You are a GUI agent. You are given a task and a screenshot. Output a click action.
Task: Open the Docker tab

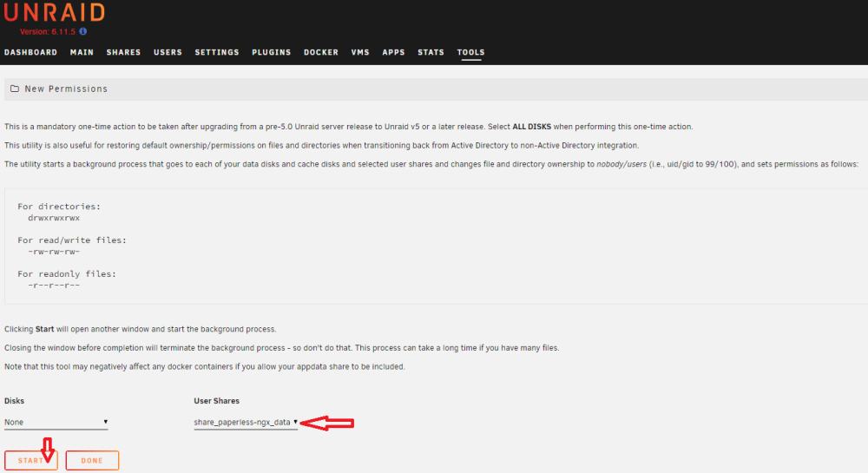click(321, 52)
